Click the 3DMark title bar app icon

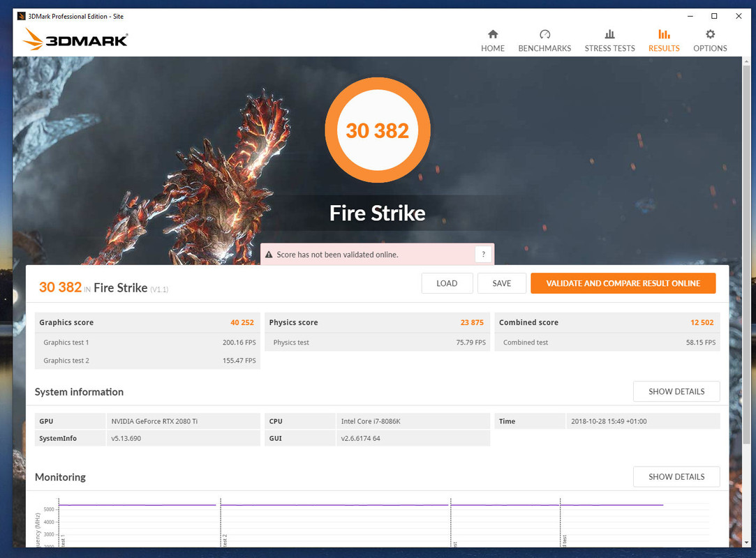tap(21, 16)
